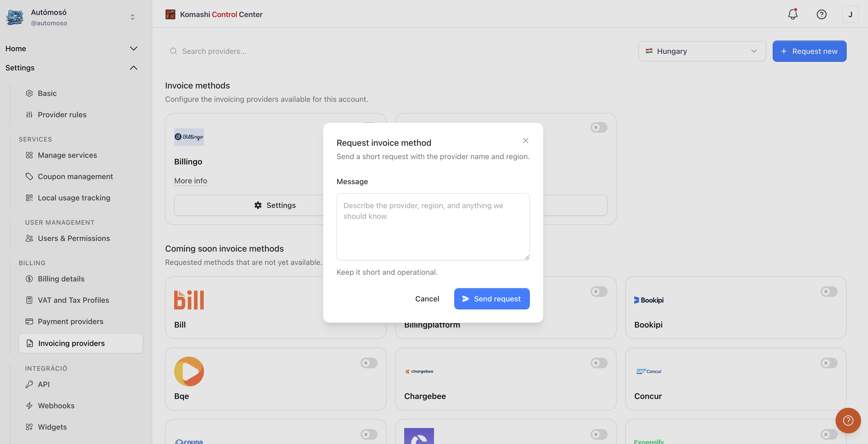868x444 pixels.
Task: Open Provider rules page
Action: click(81, 115)
